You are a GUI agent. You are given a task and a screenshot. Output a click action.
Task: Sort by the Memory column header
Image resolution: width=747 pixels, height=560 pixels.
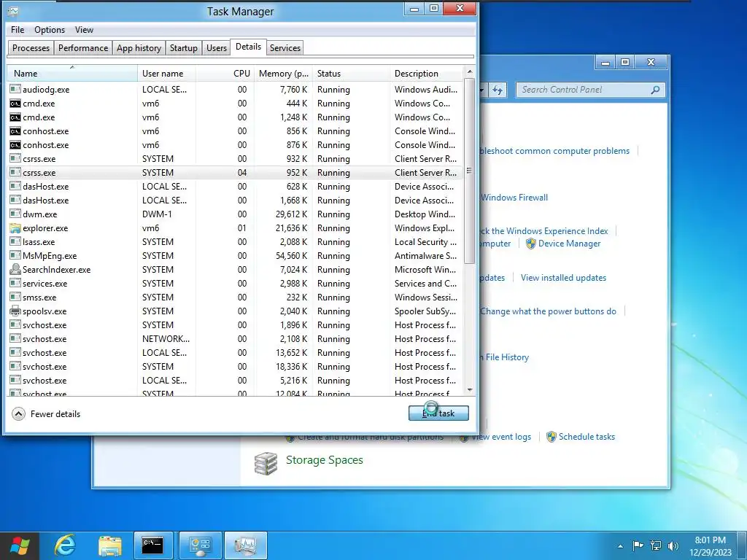284,74
